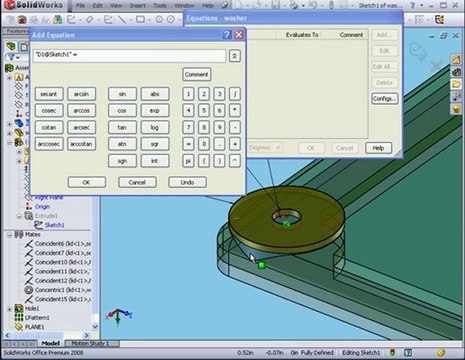Click in the equation text input field
This screenshot has width=465, height=360.
(129, 55)
